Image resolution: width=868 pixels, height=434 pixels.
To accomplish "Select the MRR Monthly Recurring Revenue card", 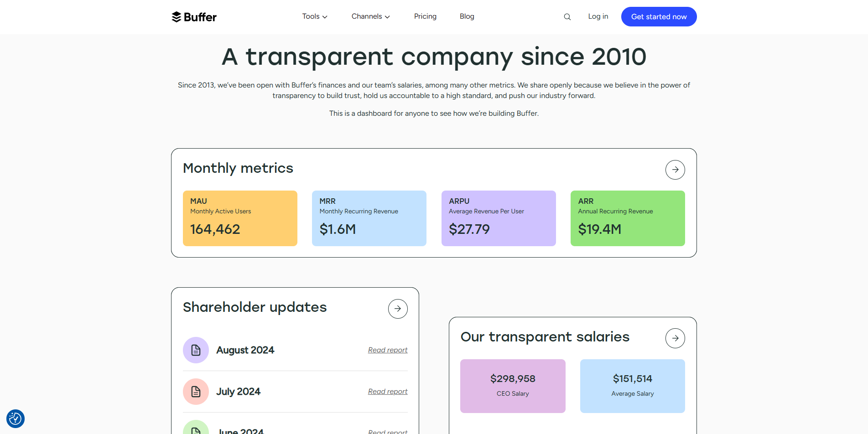I will (369, 218).
